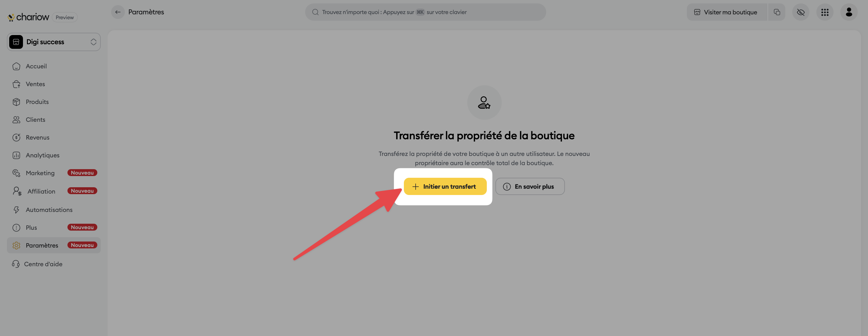Open the apps grid menu icon
Viewport: 868px width, 336px height.
(x=825, y=12)
